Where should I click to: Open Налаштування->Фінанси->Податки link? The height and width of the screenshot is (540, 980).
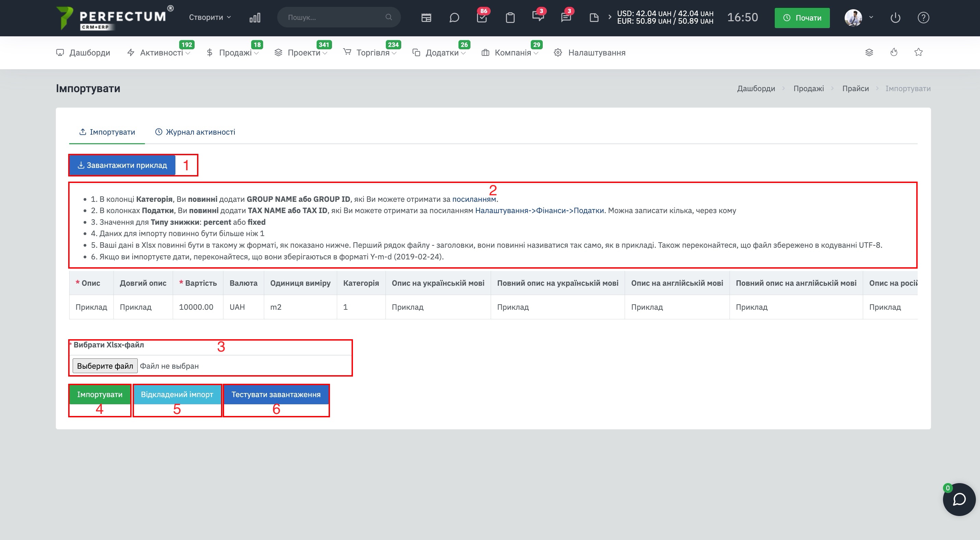pos(539,210)
